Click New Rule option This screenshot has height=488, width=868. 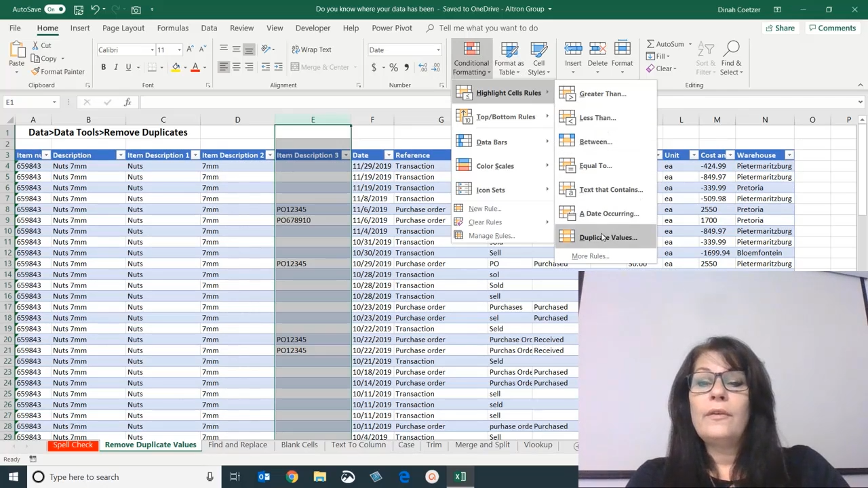tap(502, 209)
